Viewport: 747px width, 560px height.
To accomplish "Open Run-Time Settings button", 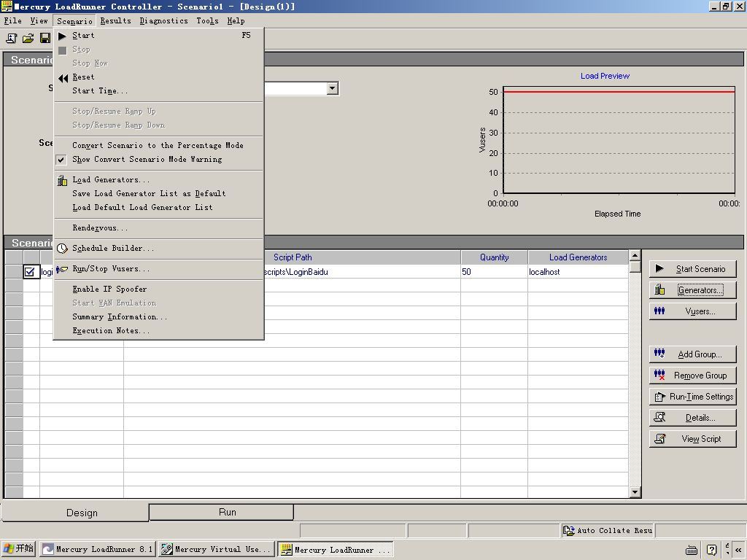I will click(x=693, y=397).
